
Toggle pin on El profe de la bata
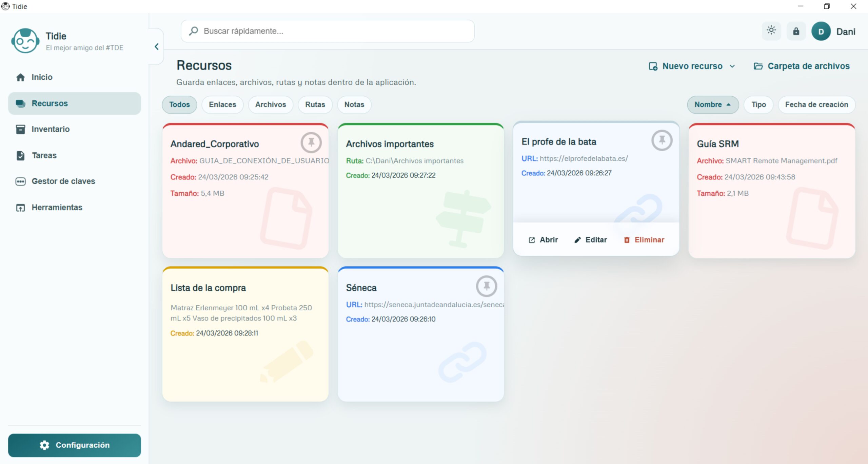[x=662, y=140]
